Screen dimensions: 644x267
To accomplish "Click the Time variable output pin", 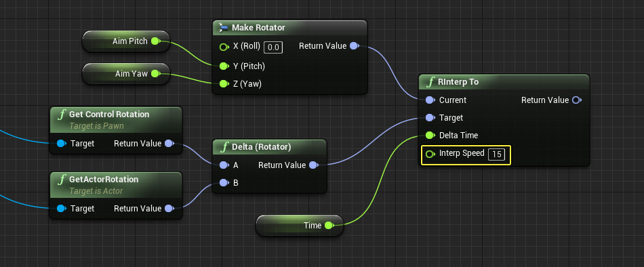I will click(329, 225).
